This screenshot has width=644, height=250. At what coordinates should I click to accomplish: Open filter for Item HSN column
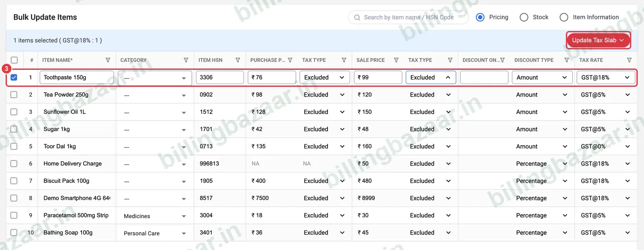click(x=238, y=60)
